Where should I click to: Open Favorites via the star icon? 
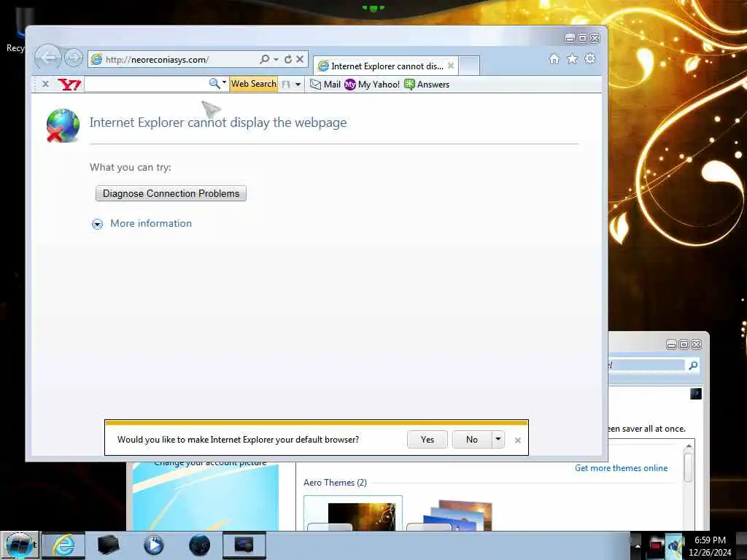pyautogui.click(x=572, y=58)
